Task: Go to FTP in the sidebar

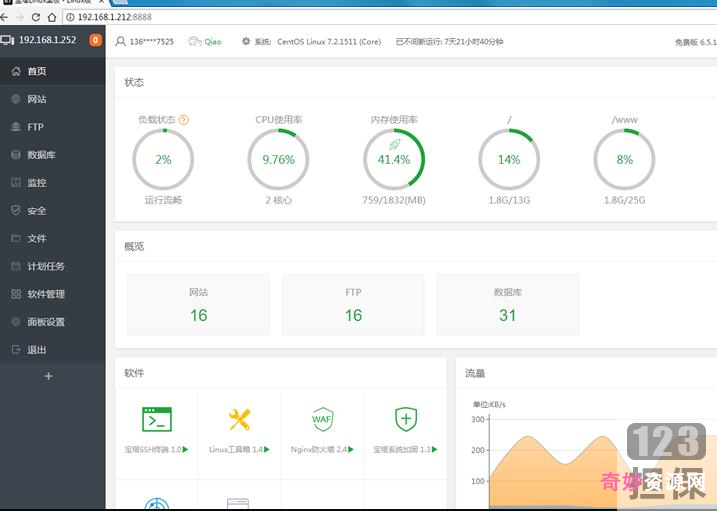Action: click(x=53, y=127)
